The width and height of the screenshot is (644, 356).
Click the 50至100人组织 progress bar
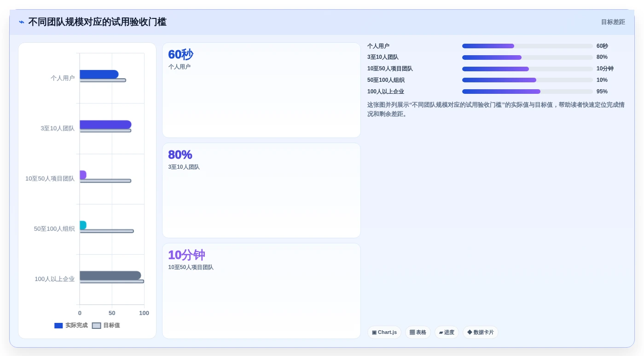528,80
